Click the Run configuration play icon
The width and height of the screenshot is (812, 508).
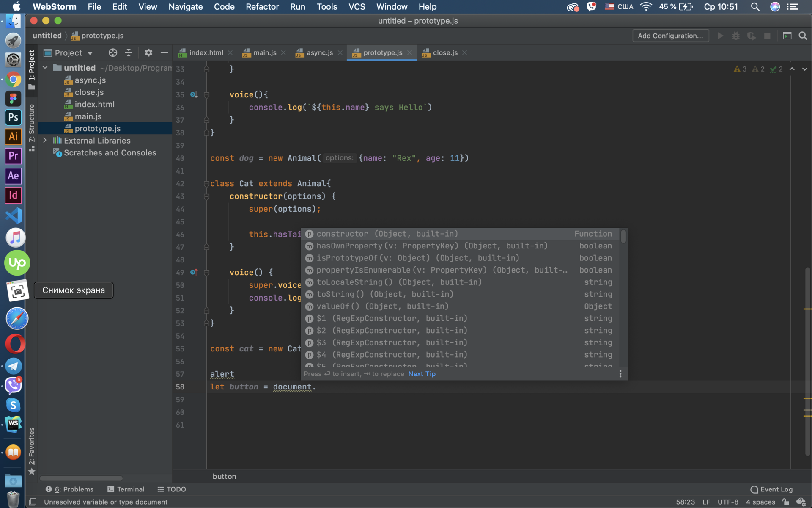pyautogui.click(x=720, y=36)
